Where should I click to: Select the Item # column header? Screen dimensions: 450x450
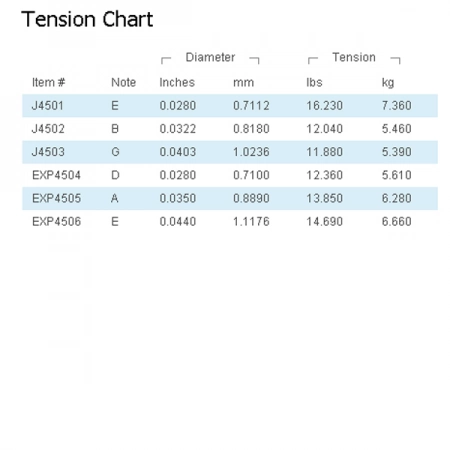tap(49, 82)
